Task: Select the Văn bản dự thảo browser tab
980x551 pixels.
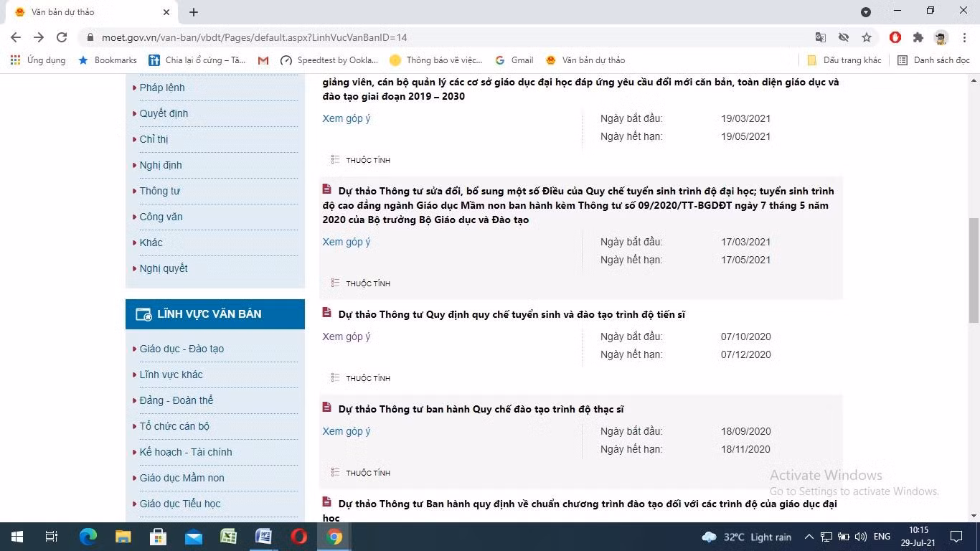Action: 93,12
